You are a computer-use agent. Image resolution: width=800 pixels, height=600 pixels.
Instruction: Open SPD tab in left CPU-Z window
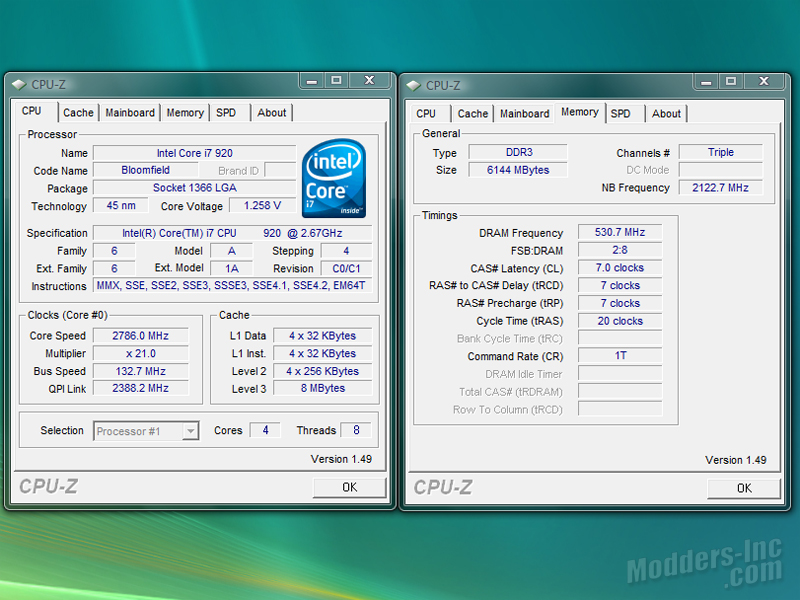(x=226, y=113)
